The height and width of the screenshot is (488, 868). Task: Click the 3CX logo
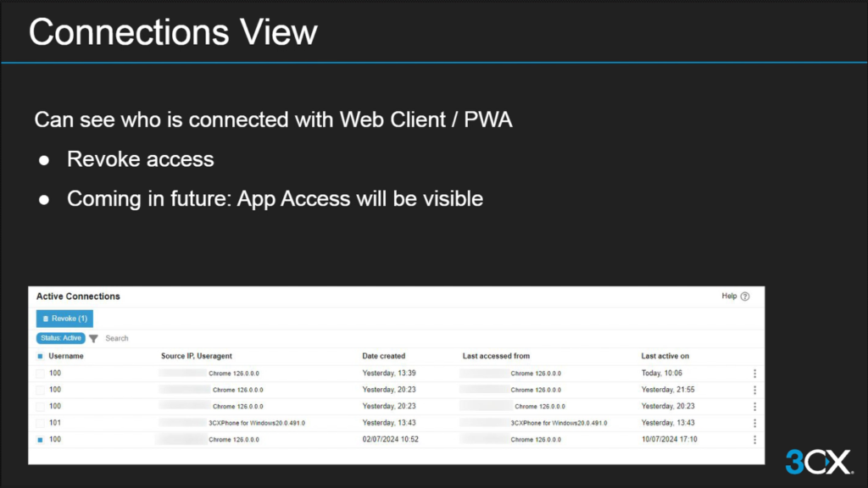(x=817, y=462)
